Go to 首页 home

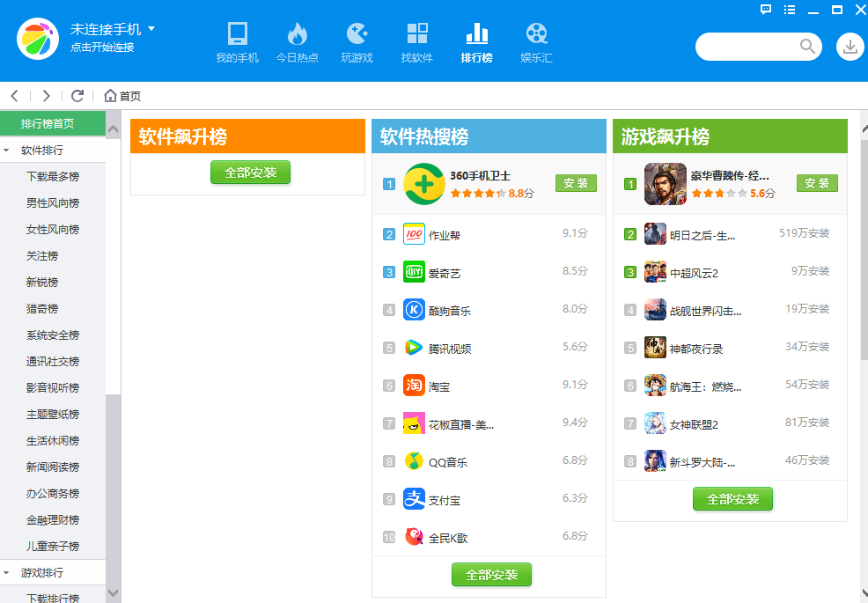(122, 96)
